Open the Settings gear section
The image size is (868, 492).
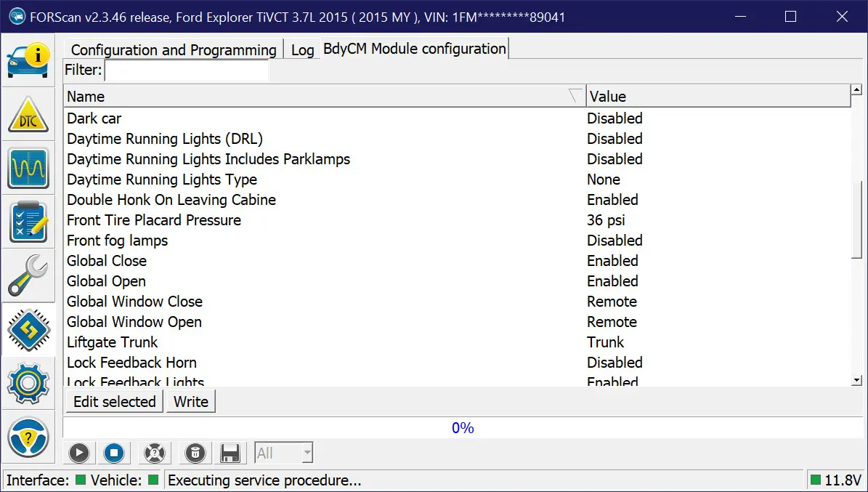tap(28, 384)
